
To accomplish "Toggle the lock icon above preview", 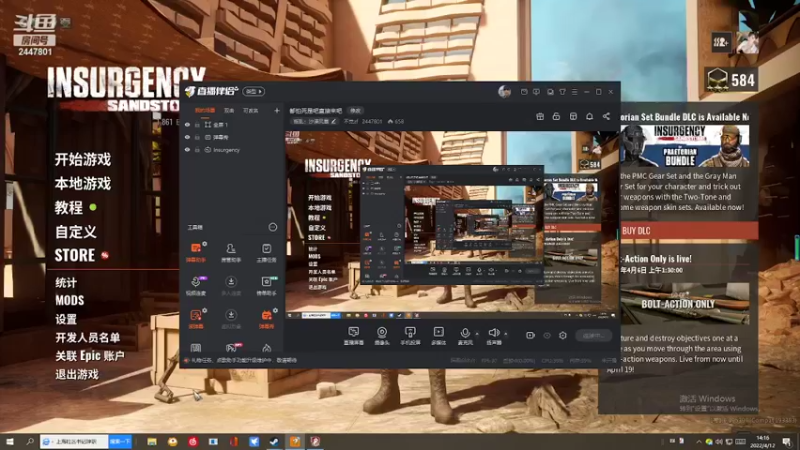I will (556, 116).
